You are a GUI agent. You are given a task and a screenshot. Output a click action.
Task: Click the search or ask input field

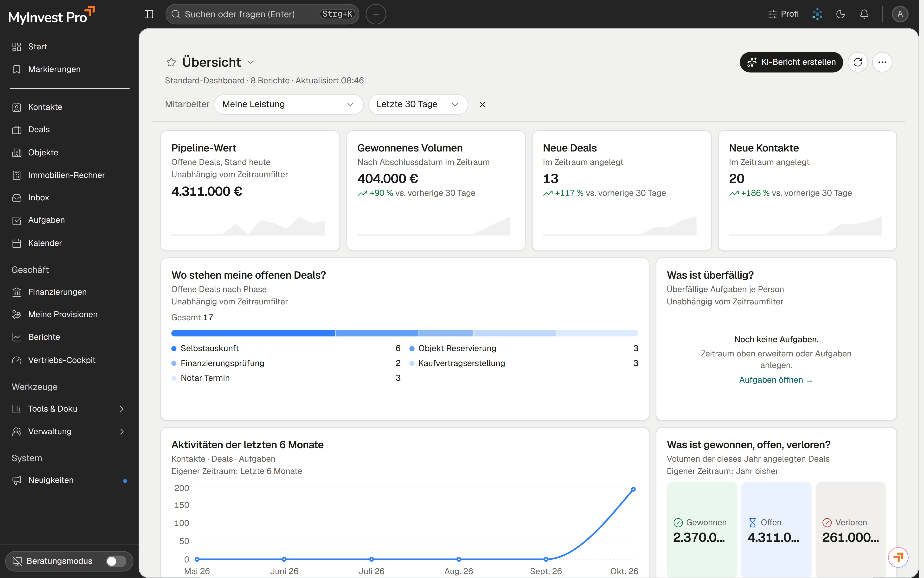pos(262,14)
